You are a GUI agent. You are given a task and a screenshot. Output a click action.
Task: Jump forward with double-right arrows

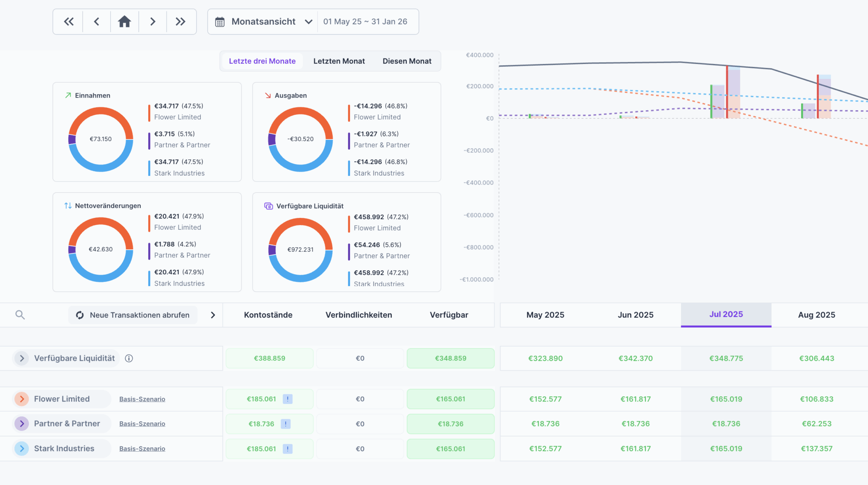click(181, 22)
